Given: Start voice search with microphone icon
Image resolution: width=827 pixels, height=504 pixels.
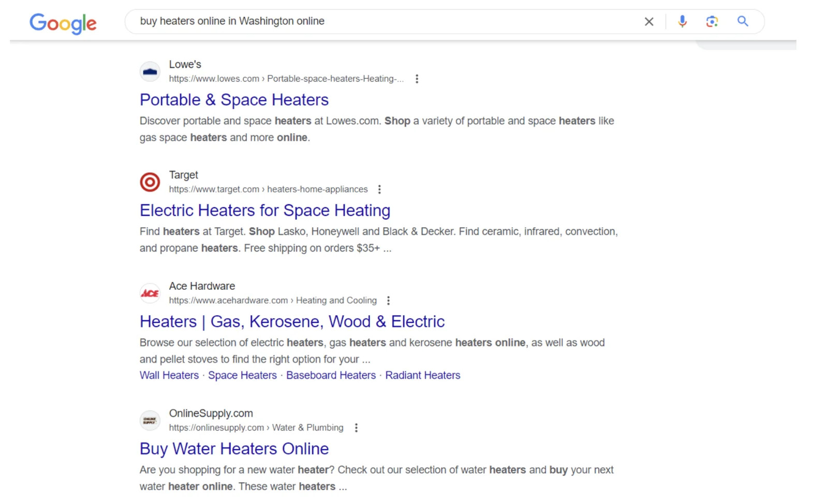Looking at the screenshot, I should 682,21.
